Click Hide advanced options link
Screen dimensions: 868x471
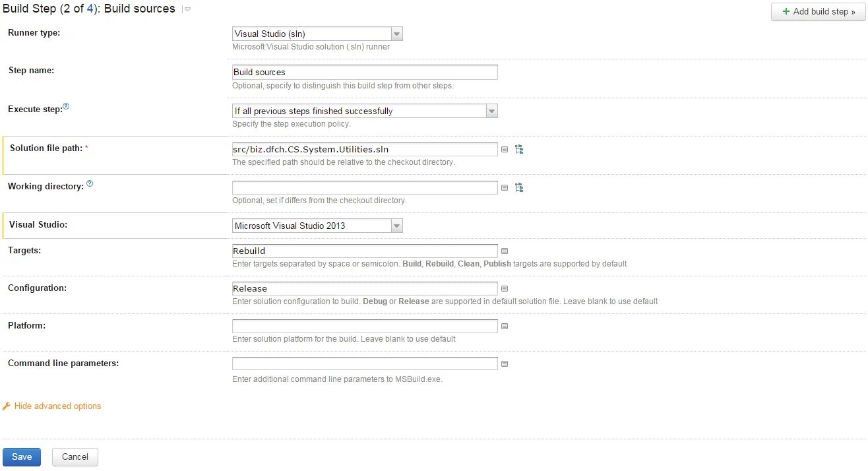click(x=57, y=406)
